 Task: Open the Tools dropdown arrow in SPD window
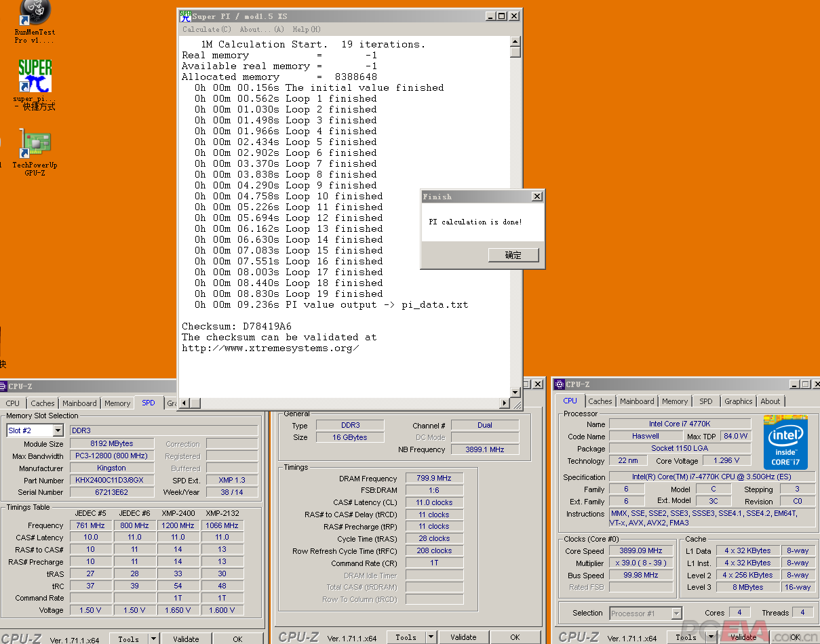[x=153, y=639]
